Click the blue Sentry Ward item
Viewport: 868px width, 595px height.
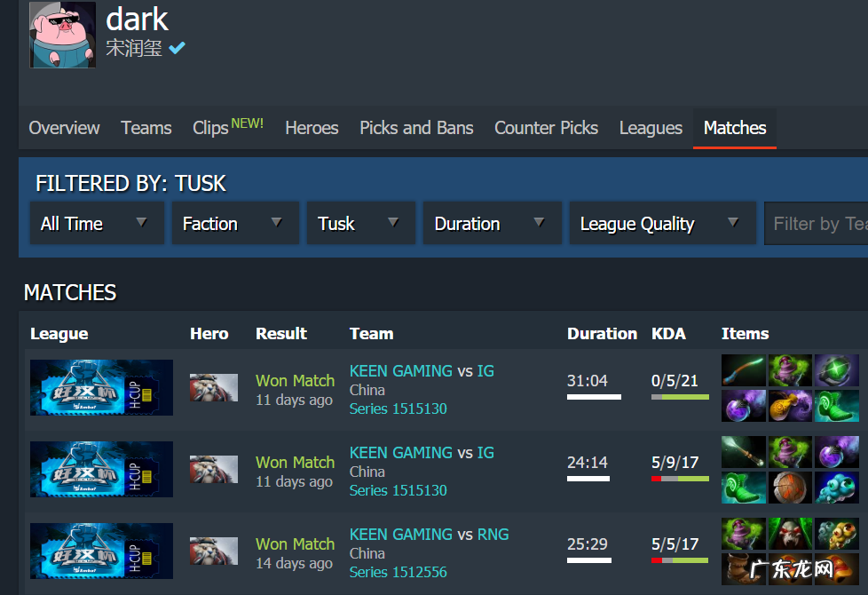point(836,488)
